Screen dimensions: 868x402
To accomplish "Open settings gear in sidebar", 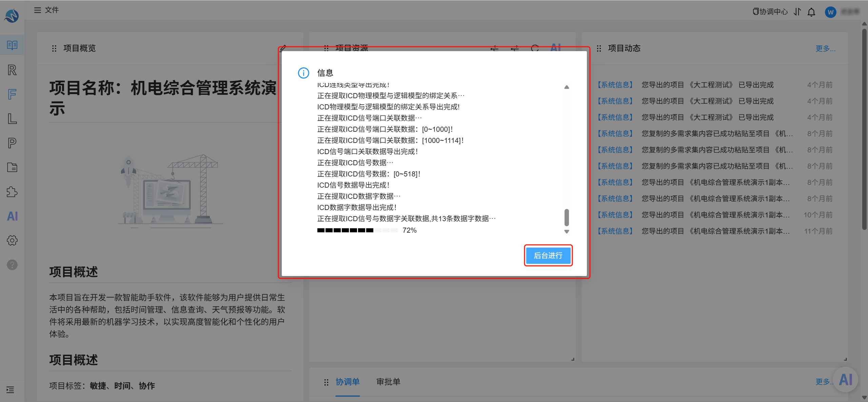I will click(x=12, y=240).
